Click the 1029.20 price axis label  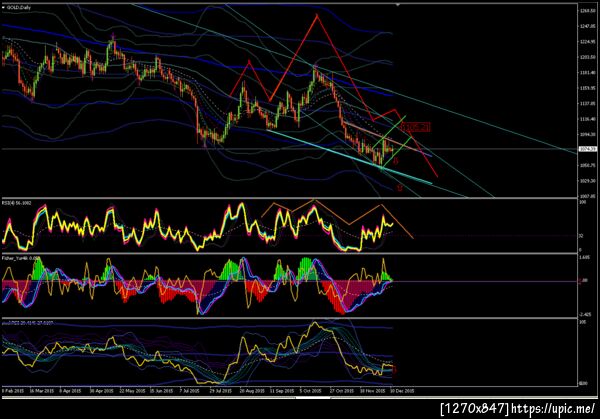587,181
